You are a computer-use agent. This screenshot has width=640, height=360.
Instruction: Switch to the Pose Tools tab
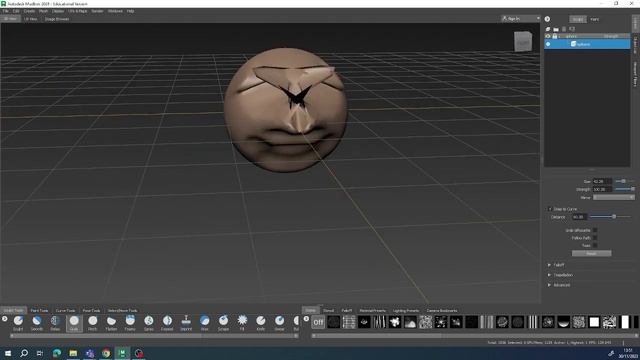click(x=91, y=311)
